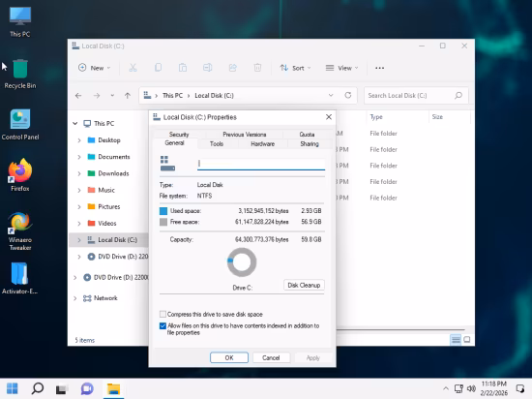The width and height of the screenshot is (532, 399).
Task: Open the volume tray icon
Action: (471, 388)
